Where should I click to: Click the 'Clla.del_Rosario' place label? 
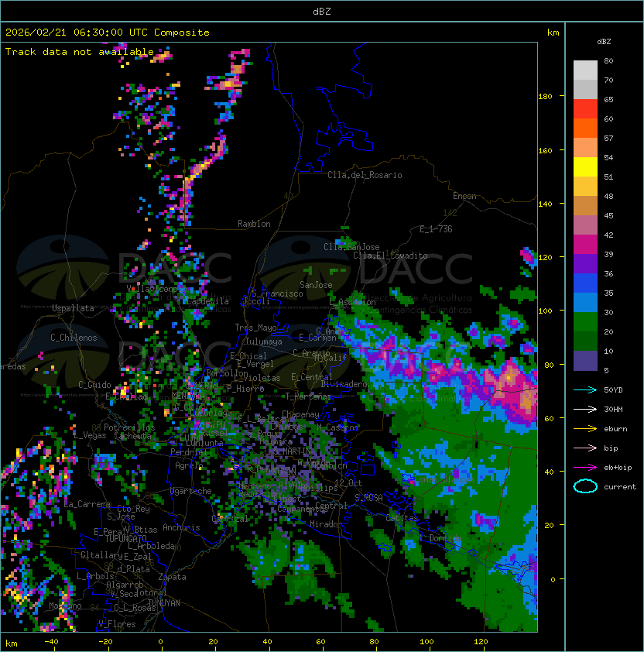point(365,175)
